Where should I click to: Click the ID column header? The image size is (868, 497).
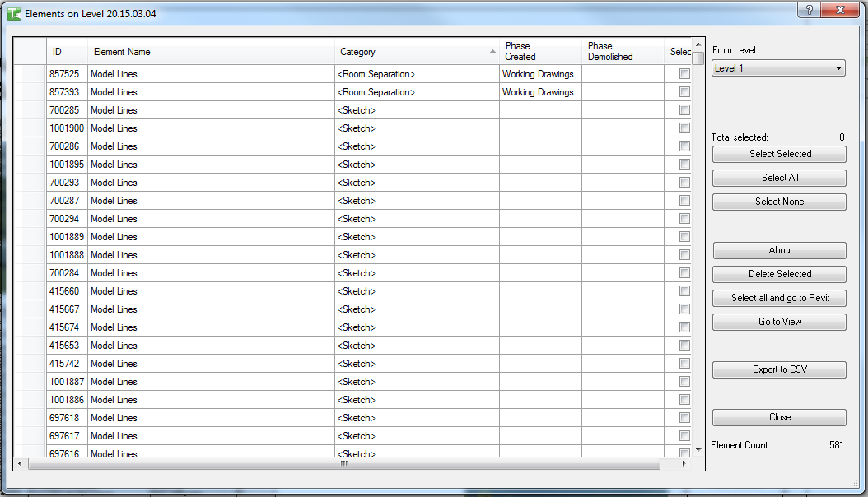(66, 52)
